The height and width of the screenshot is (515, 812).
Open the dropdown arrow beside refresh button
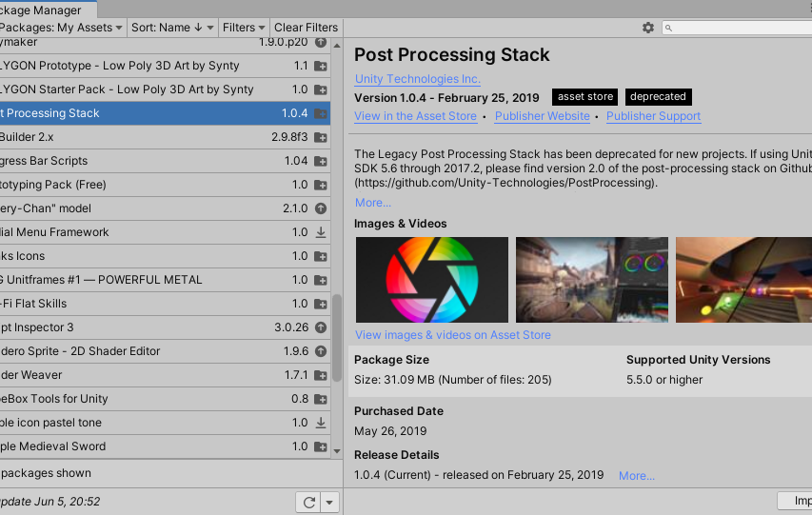click(330, 502)
